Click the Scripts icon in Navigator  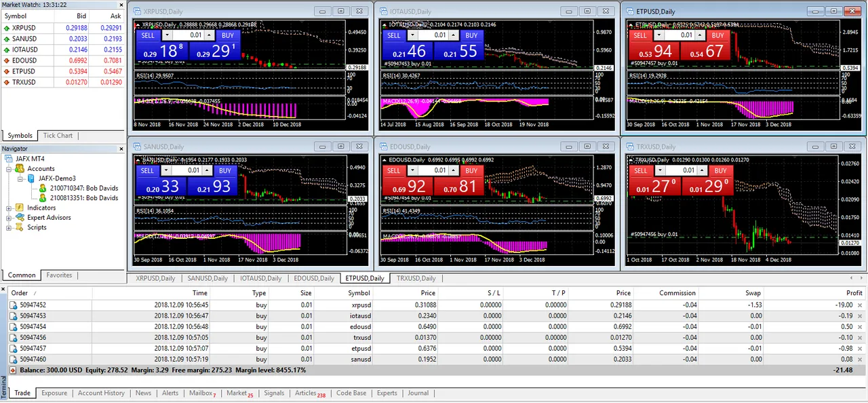(x=20, y=227)
